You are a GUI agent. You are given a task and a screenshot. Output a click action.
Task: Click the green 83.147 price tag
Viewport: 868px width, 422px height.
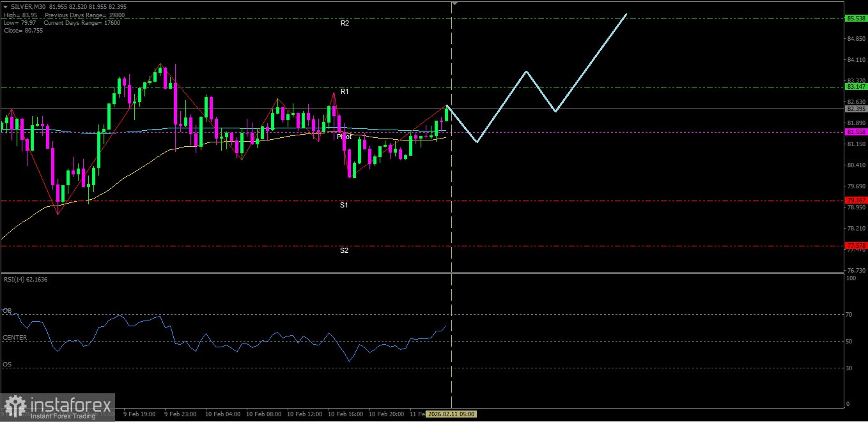(x=855, y=86)
